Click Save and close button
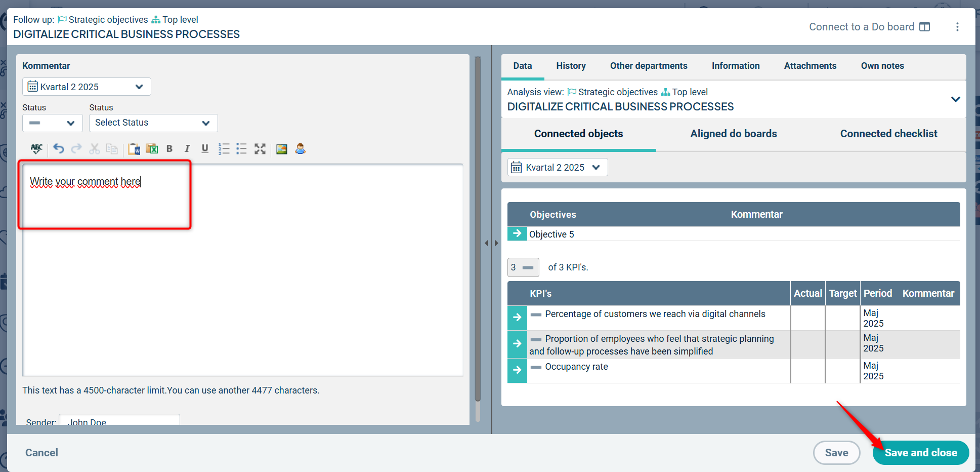 [920, 453]
